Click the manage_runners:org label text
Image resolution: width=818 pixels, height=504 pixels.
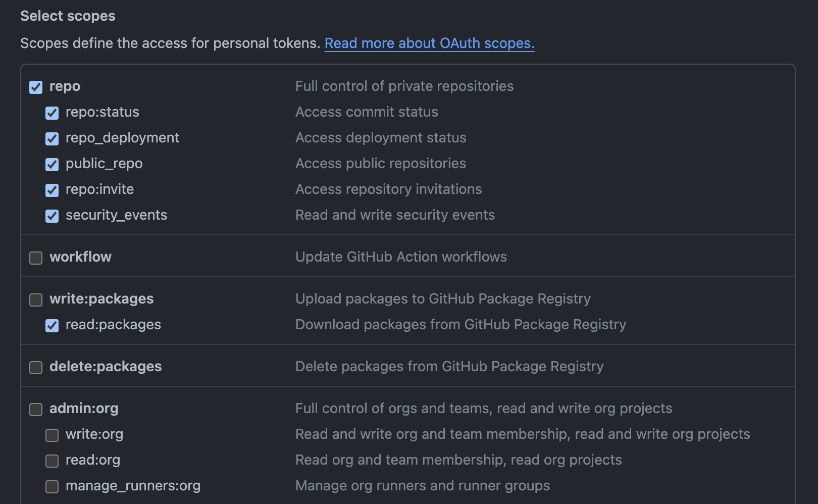coord(133,486)
